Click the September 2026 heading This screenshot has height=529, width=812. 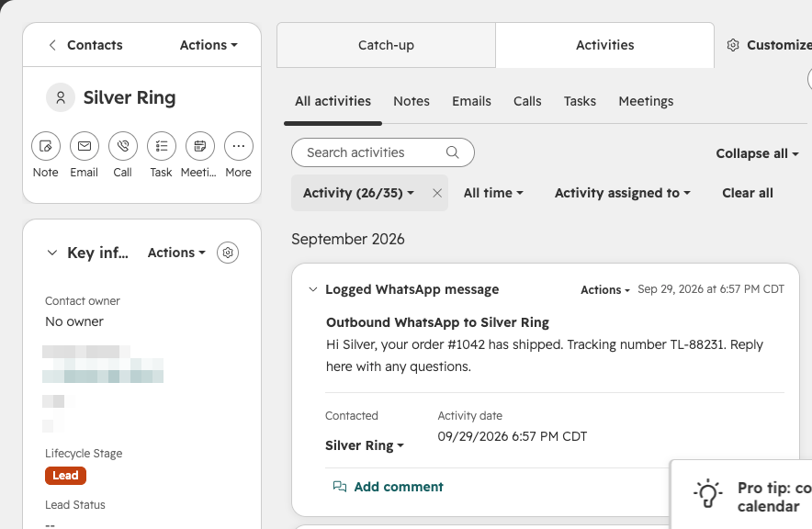pyautogui.click(x=348, y=239)
